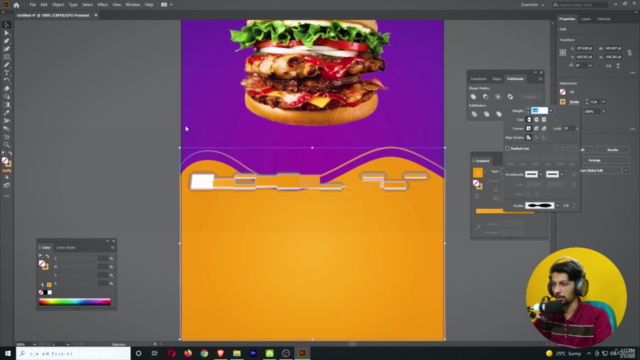Select the Direct Selection tool
The height and width of the screenshot is (360, 640).
pos(7,33)
